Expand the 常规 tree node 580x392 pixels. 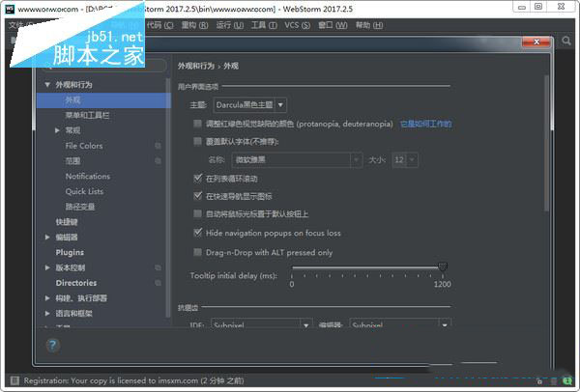tap(57, 130)
